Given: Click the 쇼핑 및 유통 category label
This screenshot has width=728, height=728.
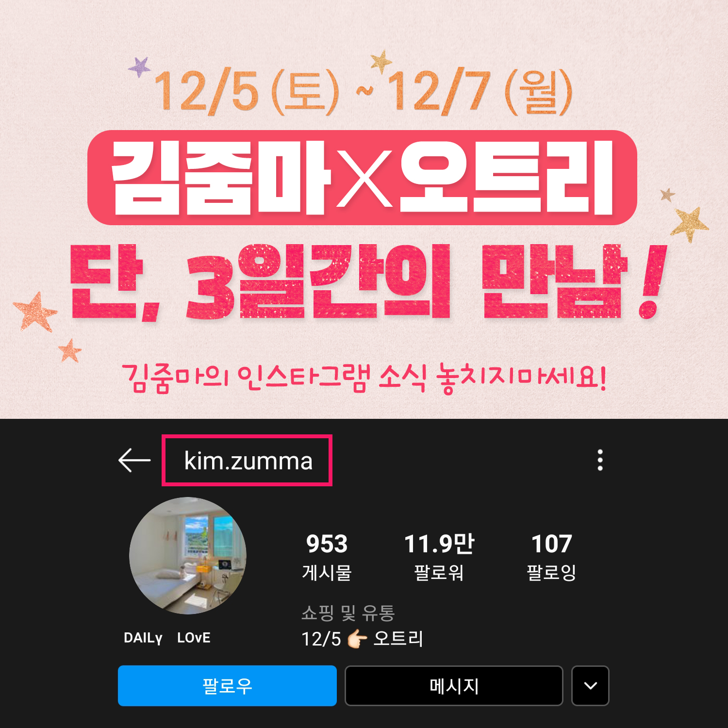Looking at the screenshot, I should pyautogui.click(x=348, y=613).
